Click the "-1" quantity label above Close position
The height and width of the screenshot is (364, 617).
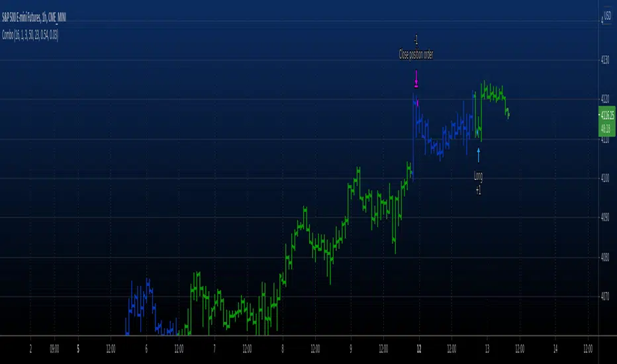tap(416, 40)
